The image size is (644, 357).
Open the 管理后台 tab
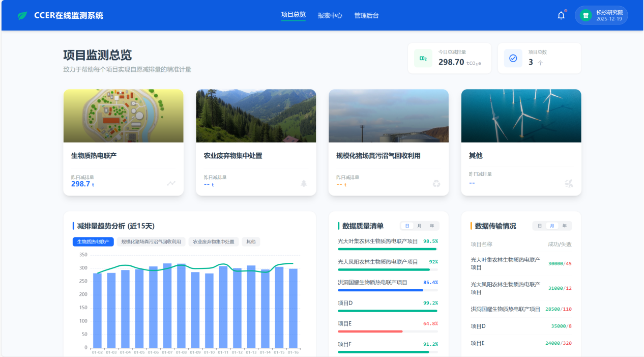click(x=366, y=16)
